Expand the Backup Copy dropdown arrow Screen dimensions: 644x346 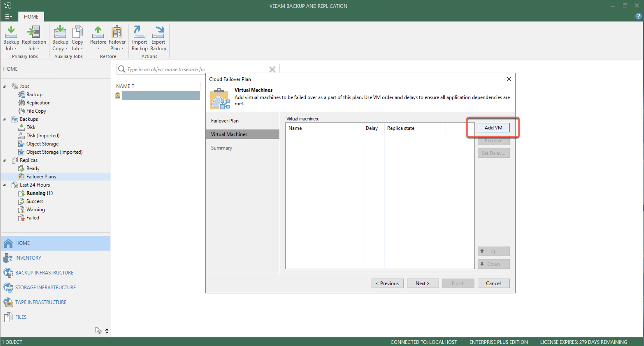point(66,48)
